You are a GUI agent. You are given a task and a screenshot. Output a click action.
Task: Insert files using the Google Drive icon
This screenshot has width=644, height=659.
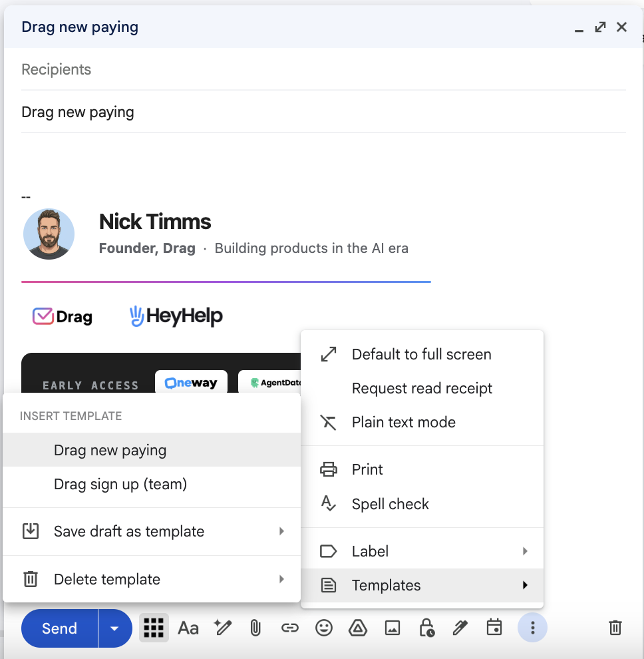click(x=358, y=628)
